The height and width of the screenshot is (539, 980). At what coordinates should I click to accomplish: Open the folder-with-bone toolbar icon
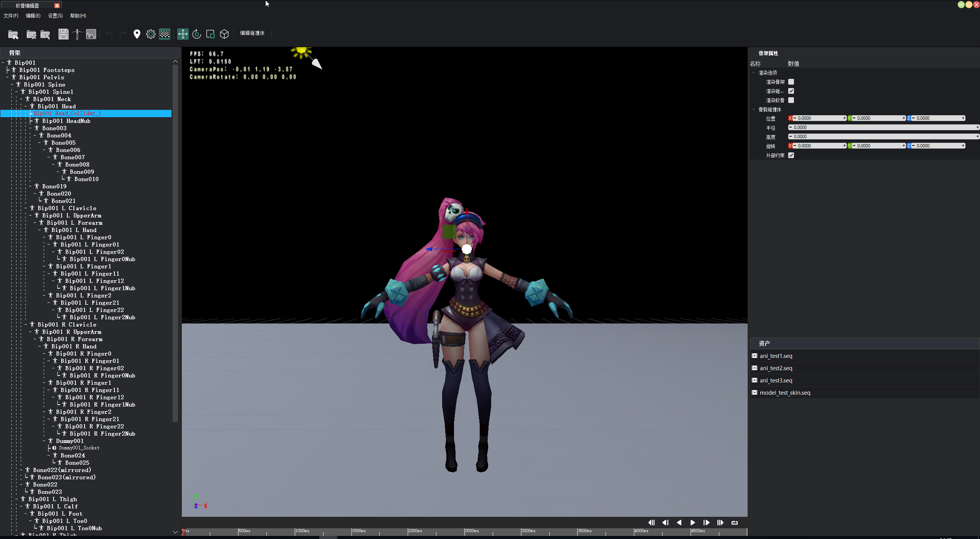(x=31, y=34)
